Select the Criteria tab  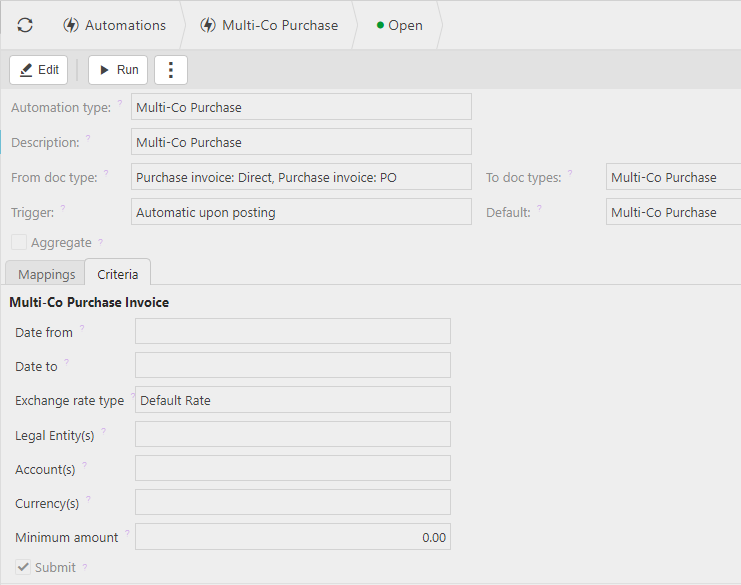coord(118,274)
